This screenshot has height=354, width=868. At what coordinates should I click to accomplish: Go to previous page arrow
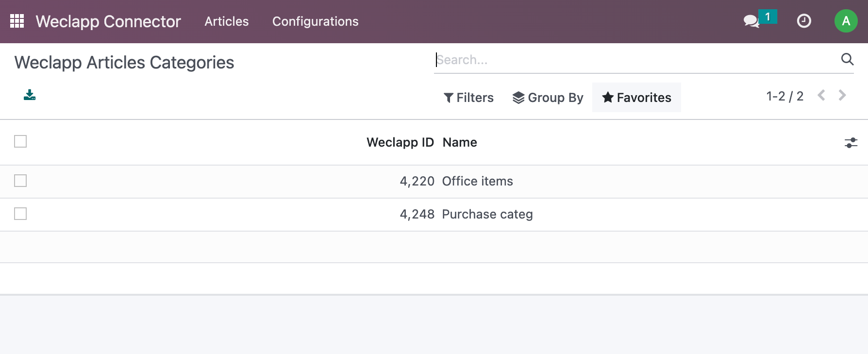(821, 96)
